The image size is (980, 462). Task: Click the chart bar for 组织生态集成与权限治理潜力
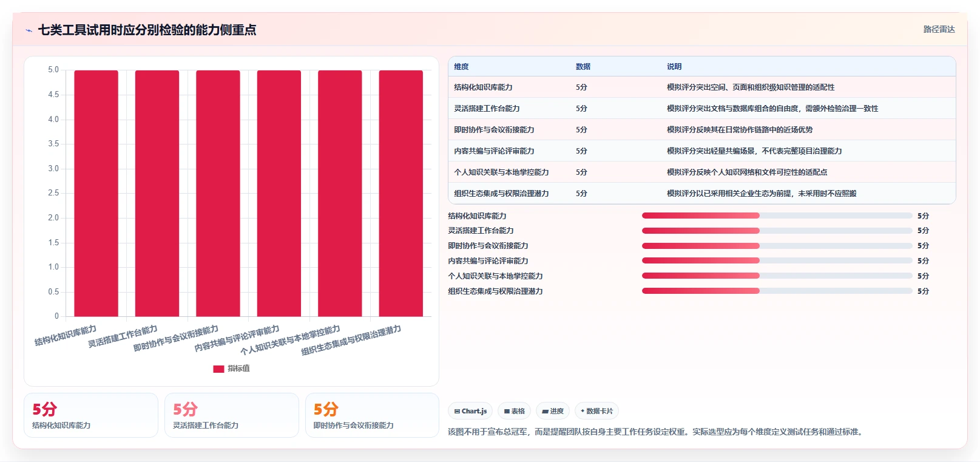[401, 193]
